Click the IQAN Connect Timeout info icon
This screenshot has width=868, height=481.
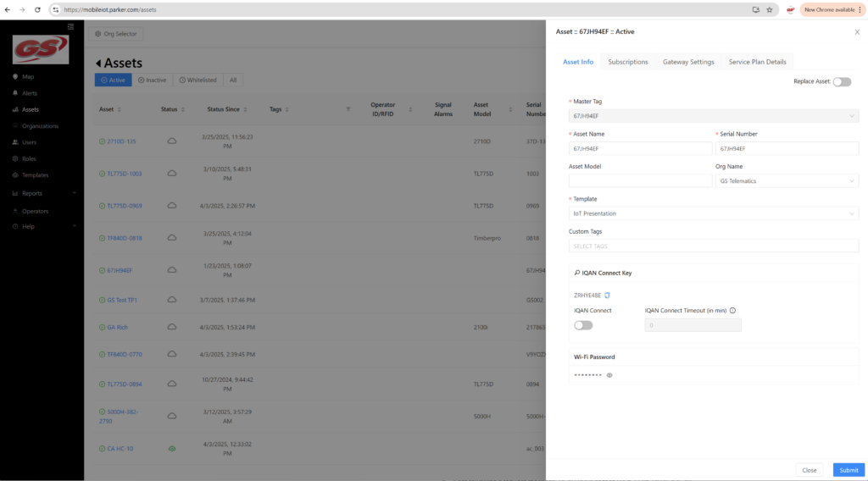click(732, 311)
